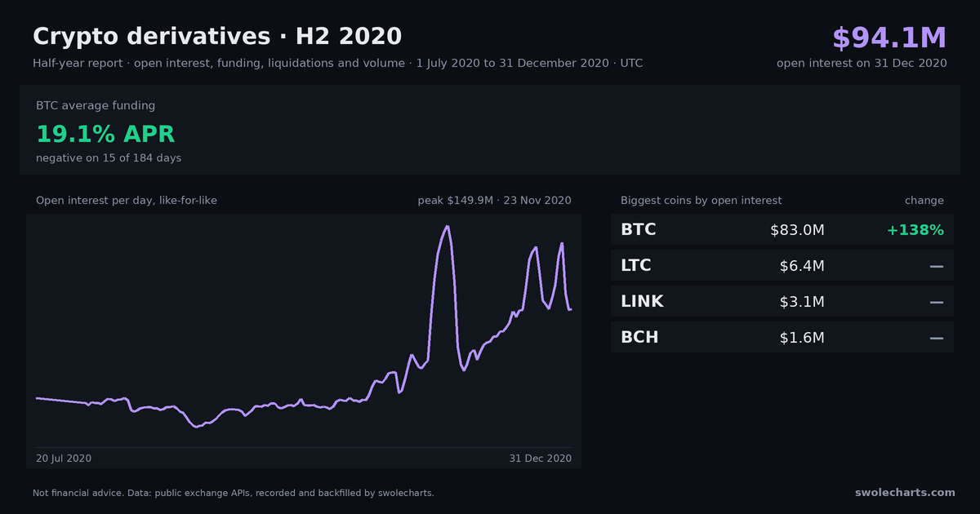Select the LINK coin row
The height and width of the screenshot is (514, 980).
point(782,301)
